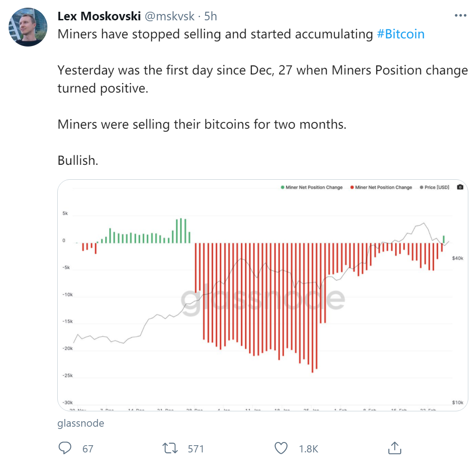Like the tweet with the heart icon
Screen dimensions: 476x461
coord(281,448)
